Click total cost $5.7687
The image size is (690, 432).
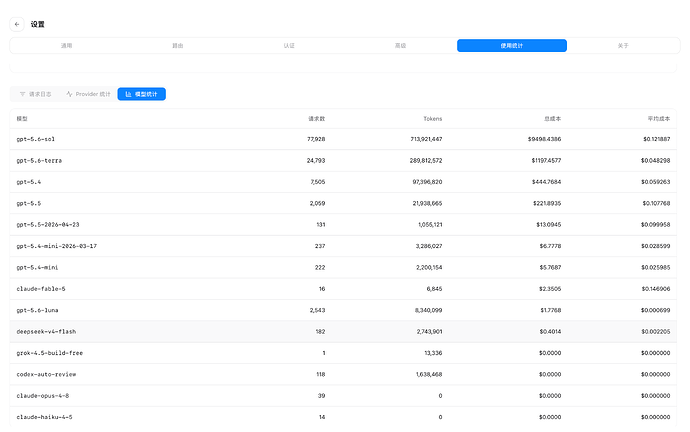click(x=550, y=267)
